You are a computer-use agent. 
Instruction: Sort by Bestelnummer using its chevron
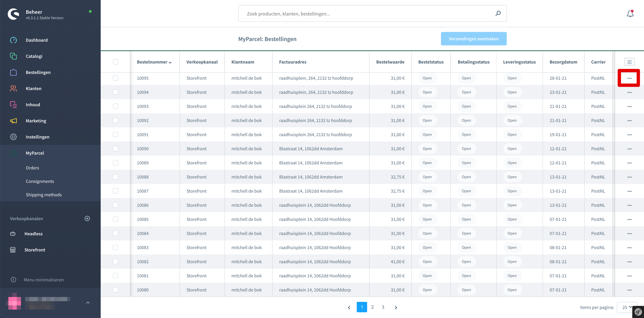coord(170,63)
